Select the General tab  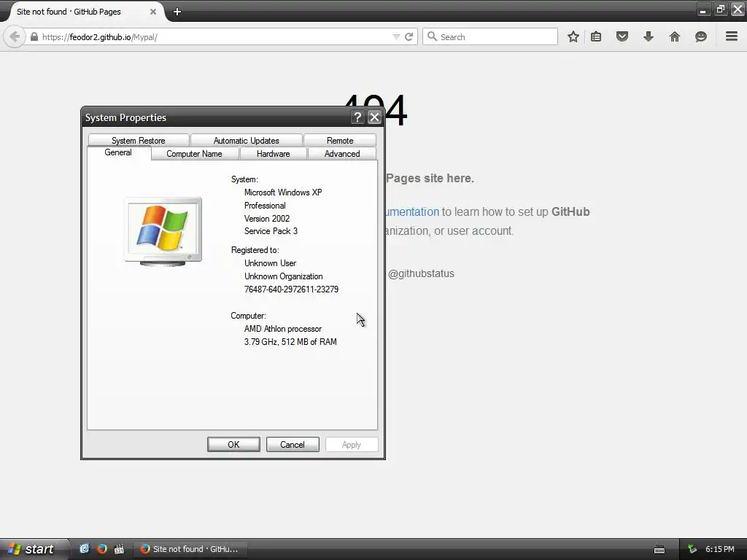coord(118,152)
